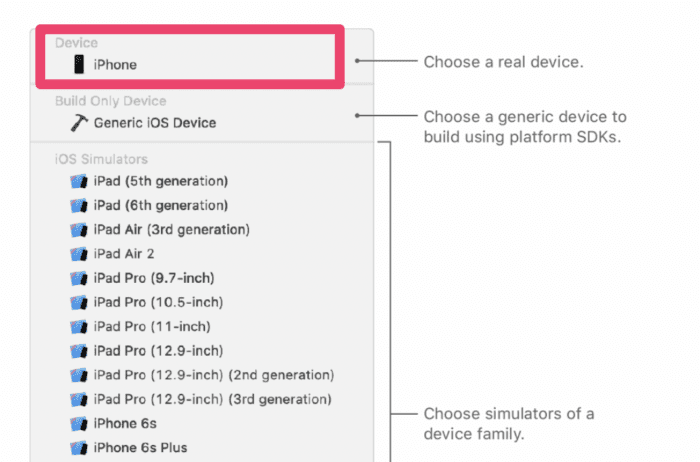Click the iPad Pro (9.7-inch) simulator icon

point(79,279)
